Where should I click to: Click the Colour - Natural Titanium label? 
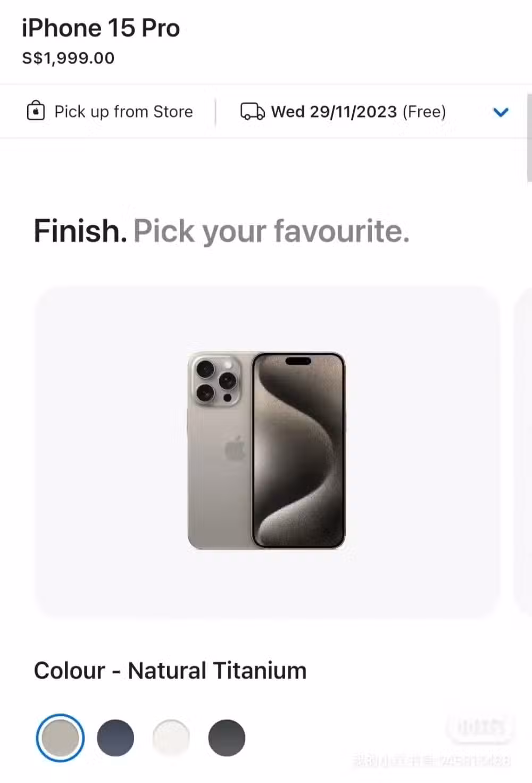tap(170, 671)
